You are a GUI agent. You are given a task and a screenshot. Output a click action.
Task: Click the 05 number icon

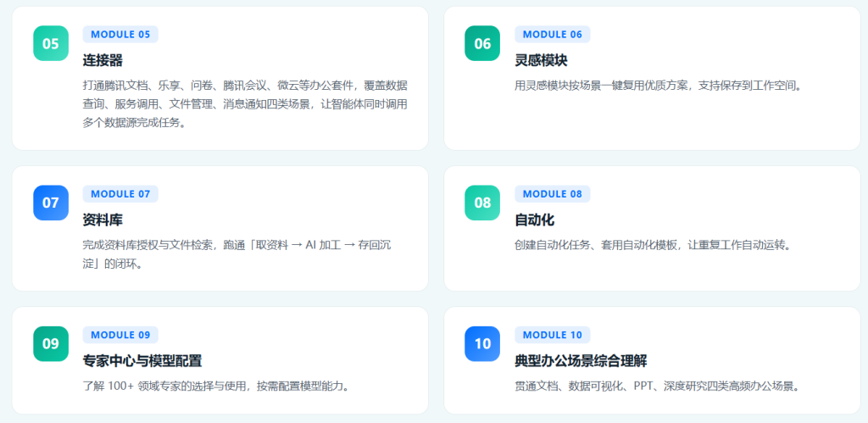click(x=51, y=43)
